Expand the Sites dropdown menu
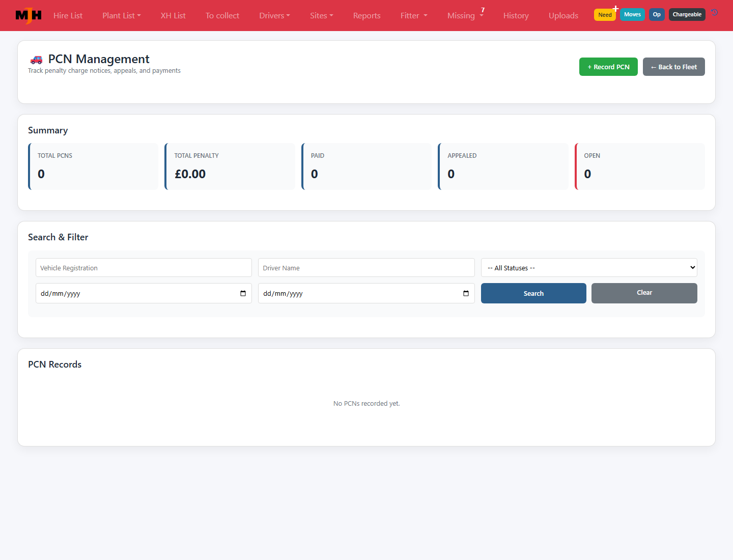Screen dimensions: 733x560 [322, 16]
